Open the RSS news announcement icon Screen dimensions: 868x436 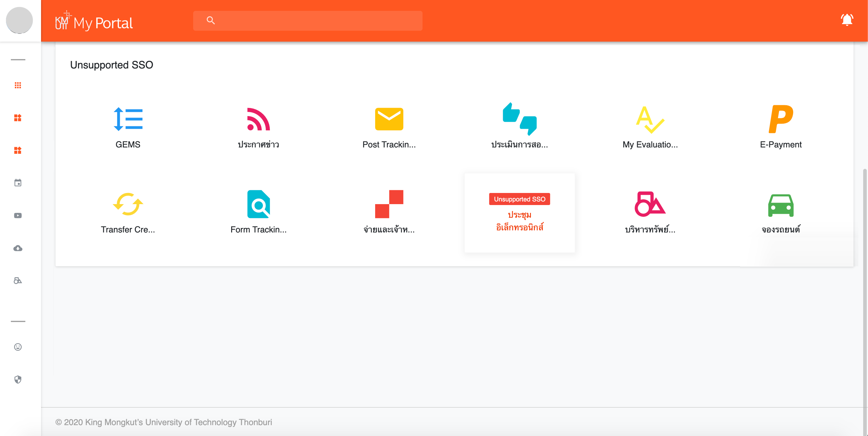click(x=258, y=119)
